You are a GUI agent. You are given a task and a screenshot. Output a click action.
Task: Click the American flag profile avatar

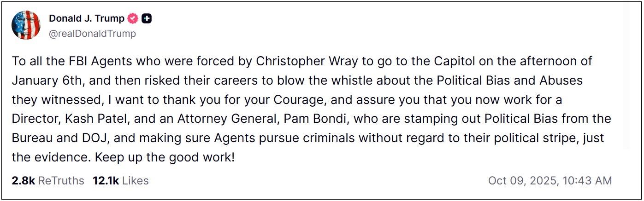(x=26, y=25)
